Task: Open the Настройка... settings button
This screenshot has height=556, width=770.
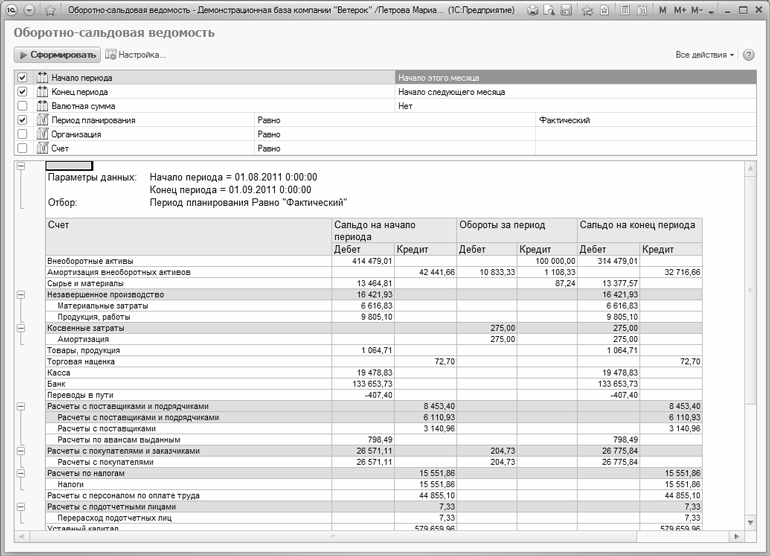Action: (x=137, y=55)
